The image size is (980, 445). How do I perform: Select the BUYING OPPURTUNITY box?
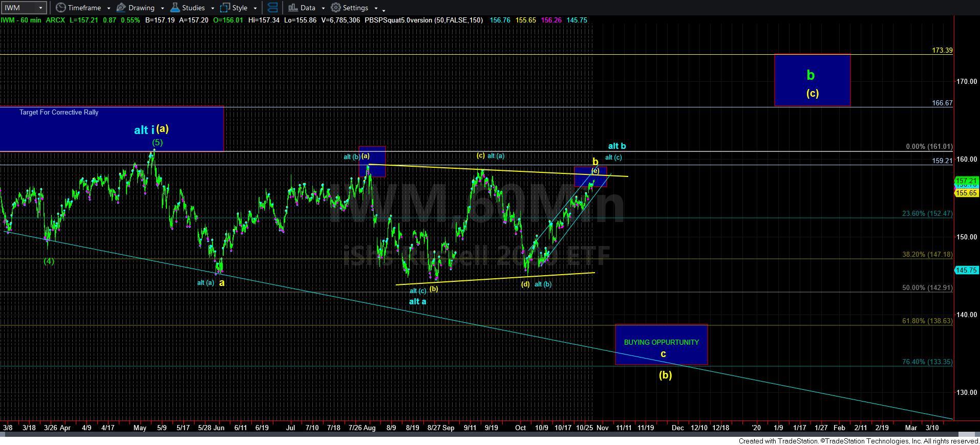(661, 345)
